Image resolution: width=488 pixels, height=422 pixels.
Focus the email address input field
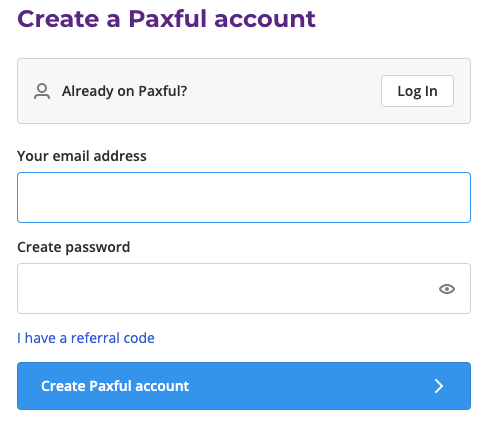point(244,197)
